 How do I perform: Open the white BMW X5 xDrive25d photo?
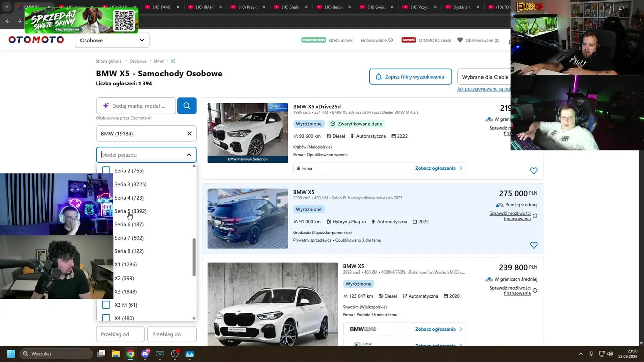pos(248,133)
